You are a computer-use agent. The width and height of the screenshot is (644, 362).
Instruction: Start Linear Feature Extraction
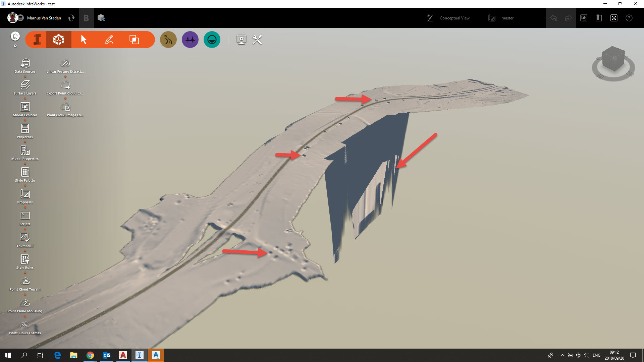point(65,64)
